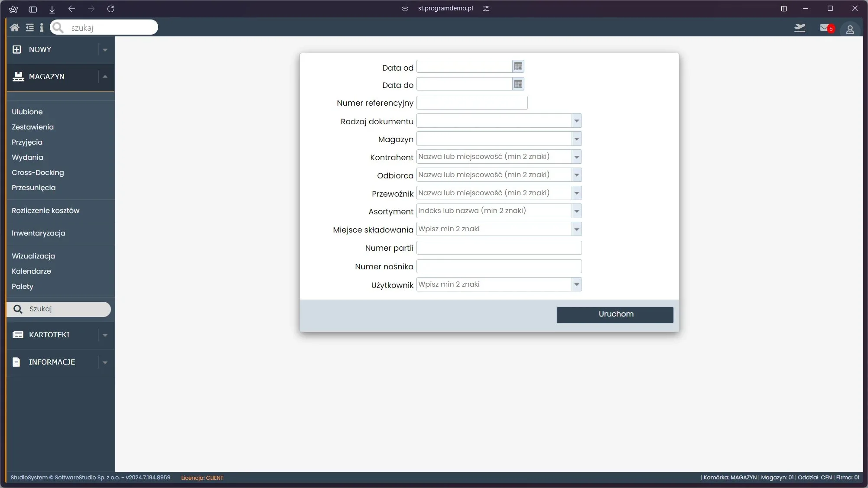Click the Licencja: CLIENT status text
The image size is (868, 488).
(202, 478)
